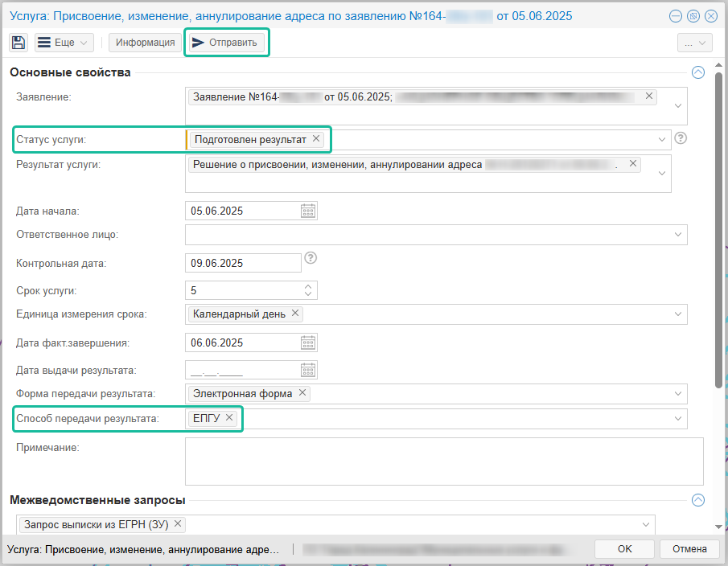Remove the Календарный день tag
The image size is (728, 566).
(x=295, y=314)
